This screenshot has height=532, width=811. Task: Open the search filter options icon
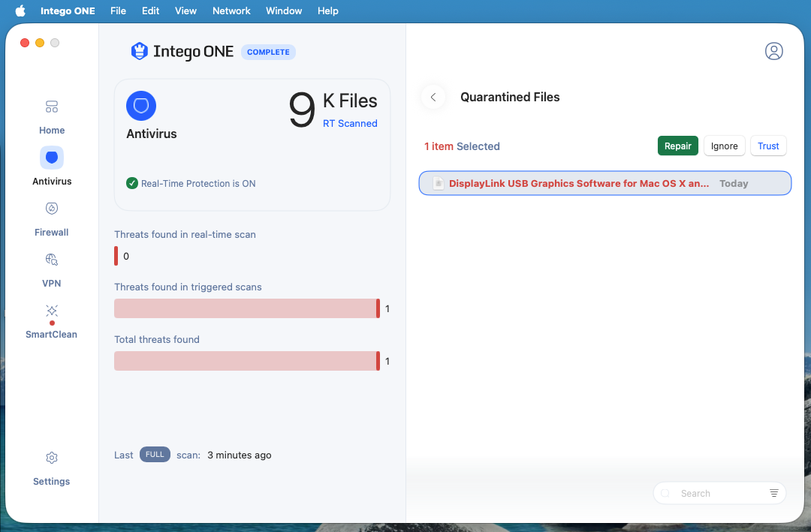tap(773, 493)
